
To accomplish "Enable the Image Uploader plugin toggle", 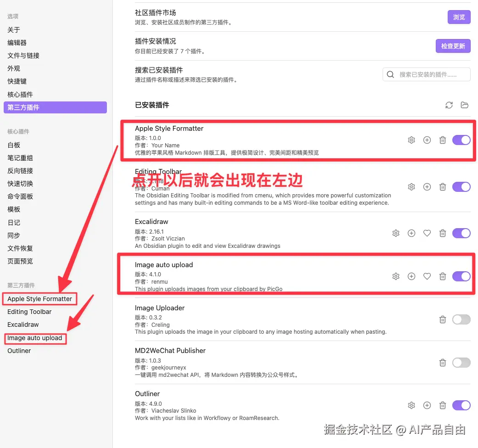I will pyautogui.click(x=461, y=319).
